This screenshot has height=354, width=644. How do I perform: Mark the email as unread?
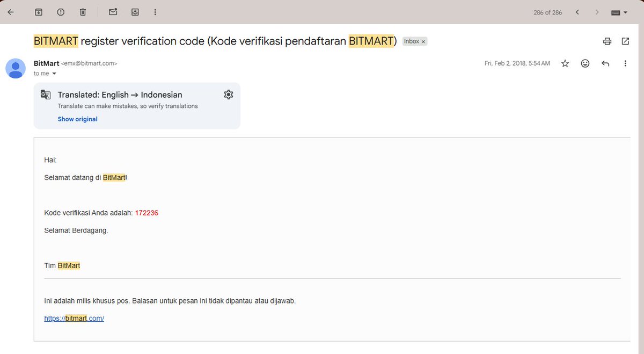pos(113,12)
